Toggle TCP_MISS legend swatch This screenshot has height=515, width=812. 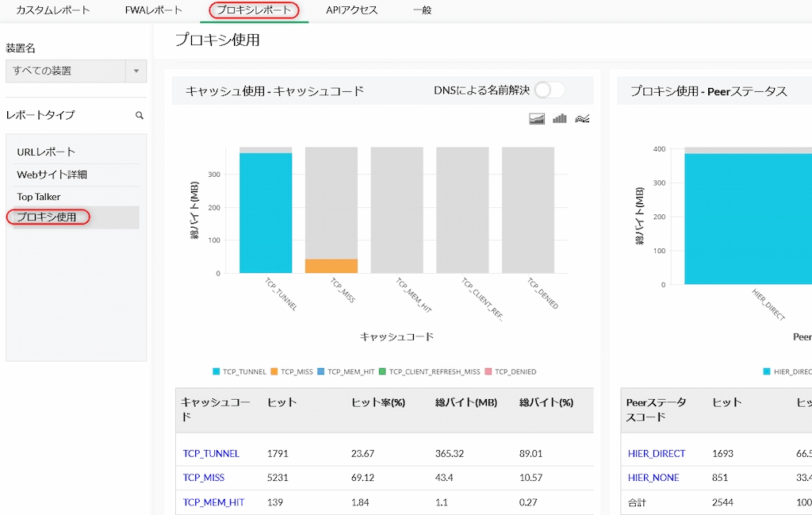pos(274,371)
